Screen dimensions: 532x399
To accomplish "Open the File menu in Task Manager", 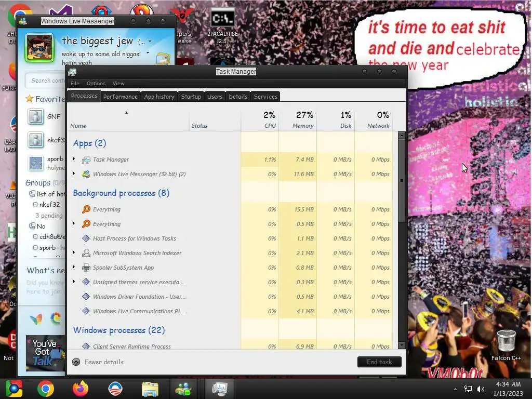I will (75, 84).
